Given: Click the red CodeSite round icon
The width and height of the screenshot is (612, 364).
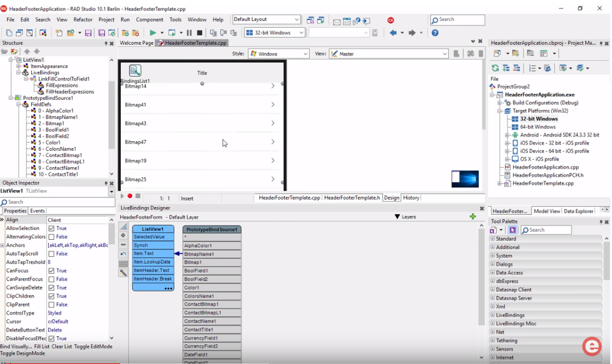Looking at the screenshot, I should tap(391, 20).
